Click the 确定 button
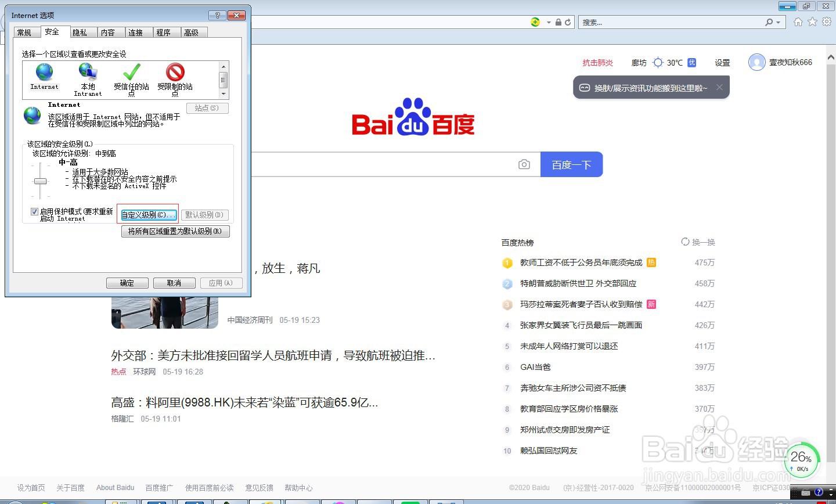This screenshot has width=836, height=504. (x=127, y=283)
